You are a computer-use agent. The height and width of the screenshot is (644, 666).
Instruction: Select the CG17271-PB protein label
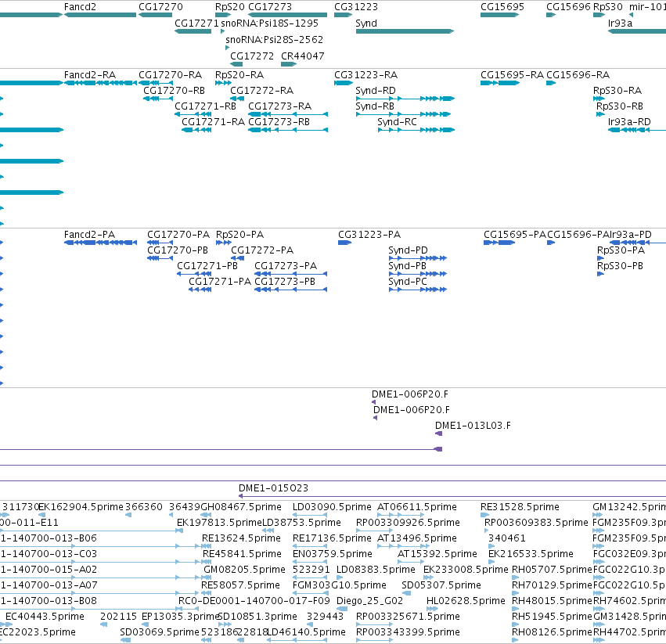point(207,266)
